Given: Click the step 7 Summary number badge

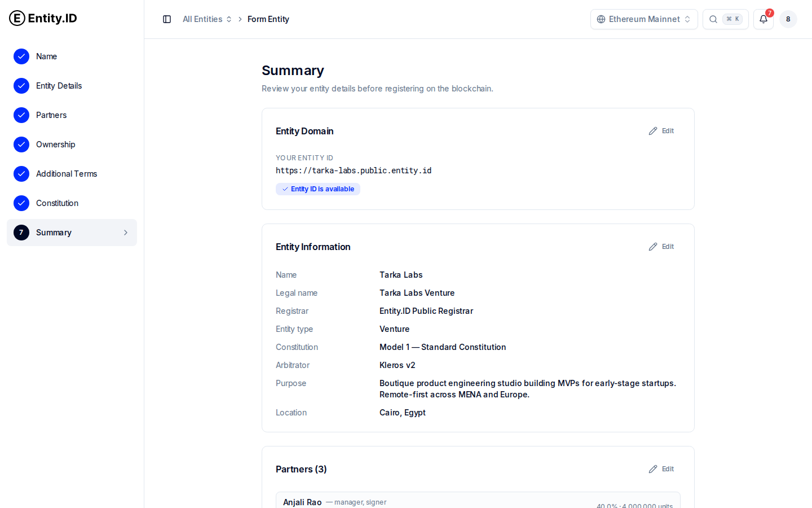Looking at the screenshot, I should click(x=21, y=233).
